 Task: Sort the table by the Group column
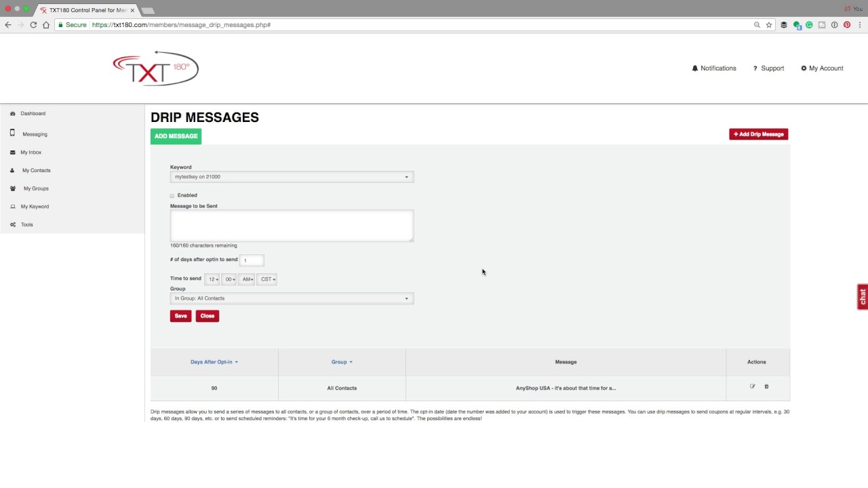pyautogui.click(x=341, y=361)
